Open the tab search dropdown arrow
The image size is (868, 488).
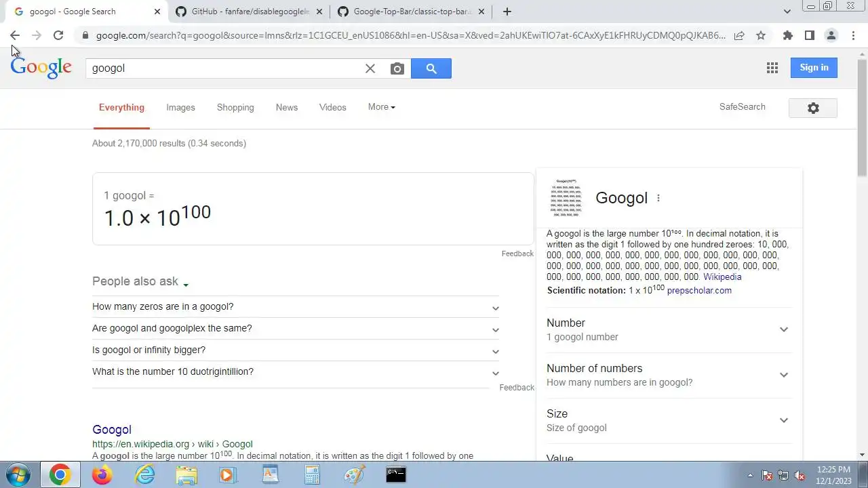tap(787, 12)
